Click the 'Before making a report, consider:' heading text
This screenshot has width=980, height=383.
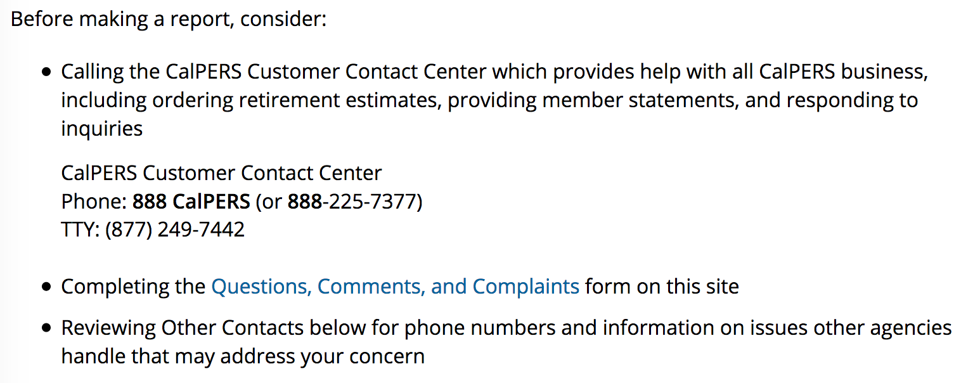pyautogui.click(x=169, y=18)
